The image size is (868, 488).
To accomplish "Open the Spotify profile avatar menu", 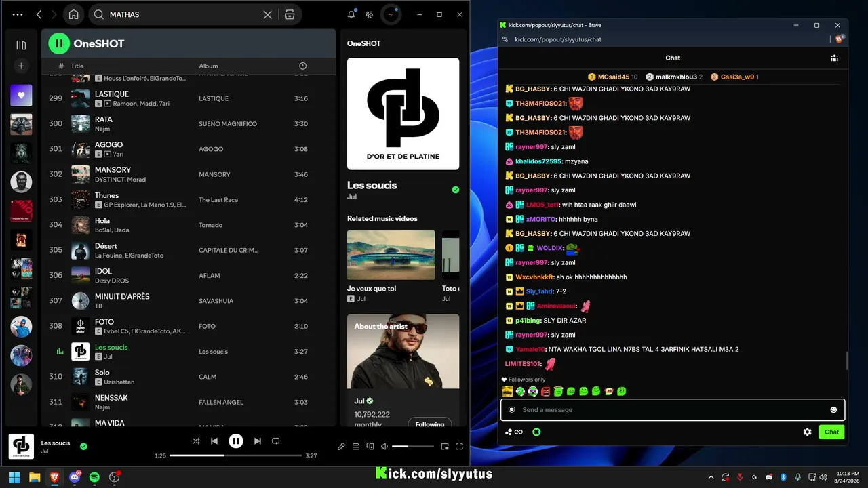I will (x=391, y=14).
